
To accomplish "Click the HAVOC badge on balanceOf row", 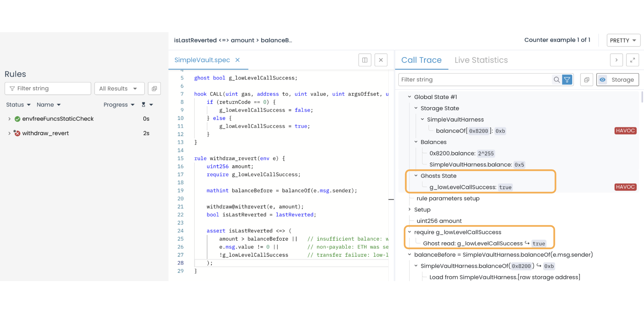I will (x=625, y=131).
